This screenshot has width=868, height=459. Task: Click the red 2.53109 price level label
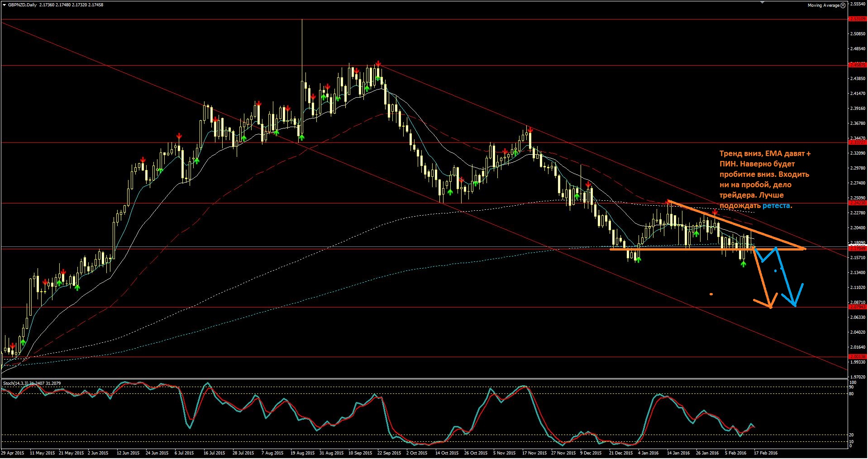click(x=858, y=19)
